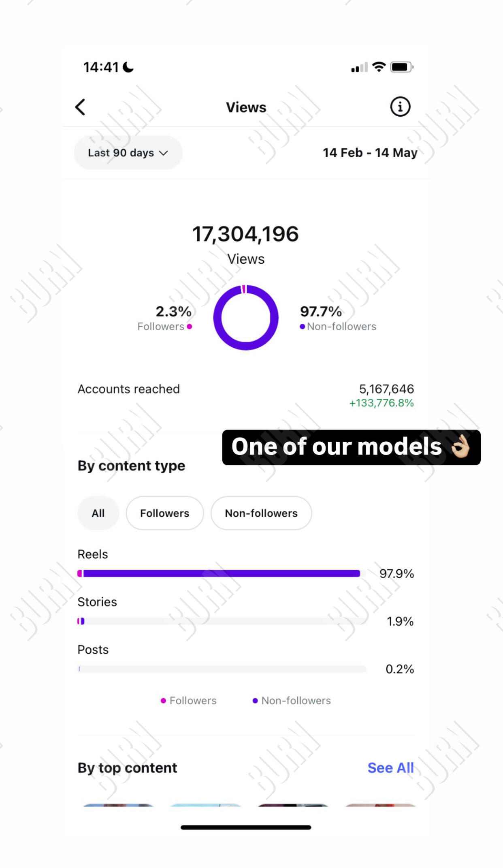Expand the By top content section
The height and width of the screenshot is (868, 503).
pyautogui.click(x=127, y=768)
